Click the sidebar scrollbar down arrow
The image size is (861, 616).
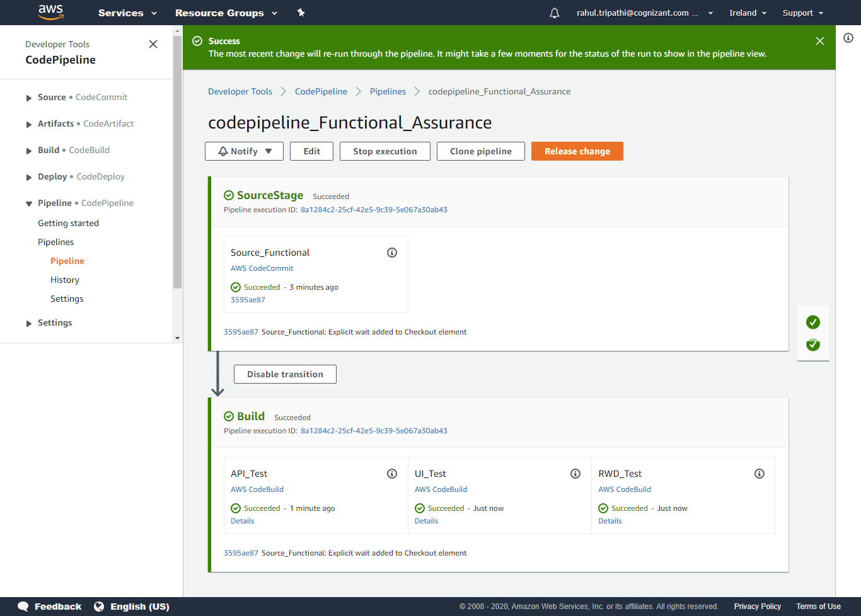click(x=177, y=338)
